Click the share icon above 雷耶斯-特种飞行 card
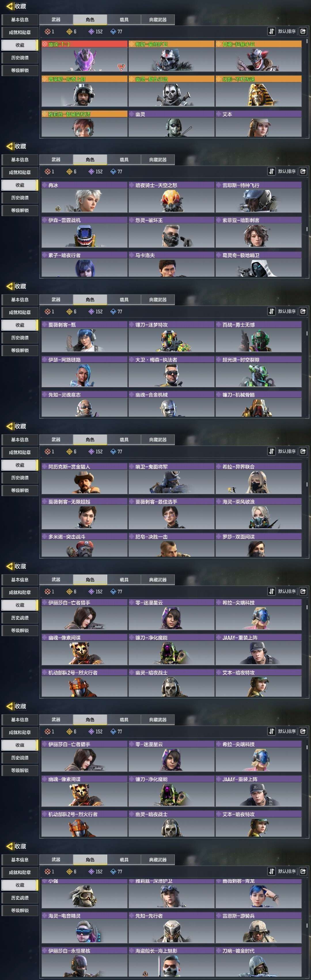Screen dimensions: 311x980 pyautogui.click(x=303, y=171)
